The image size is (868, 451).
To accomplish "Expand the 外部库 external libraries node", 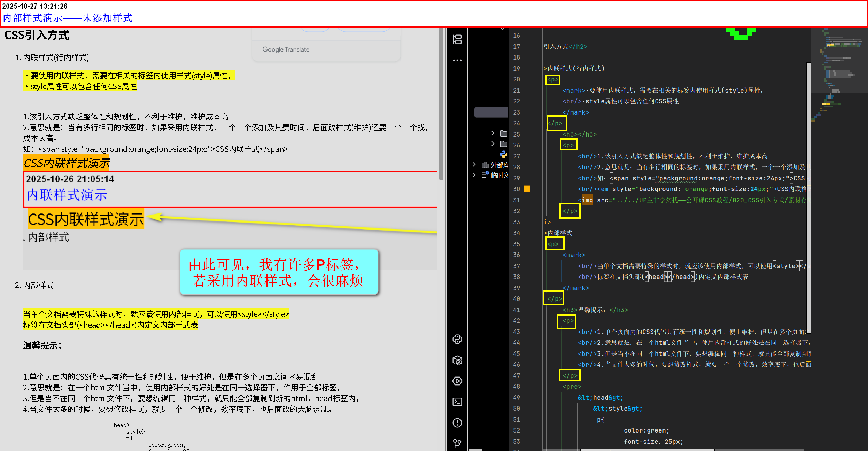I will [474, 165].
